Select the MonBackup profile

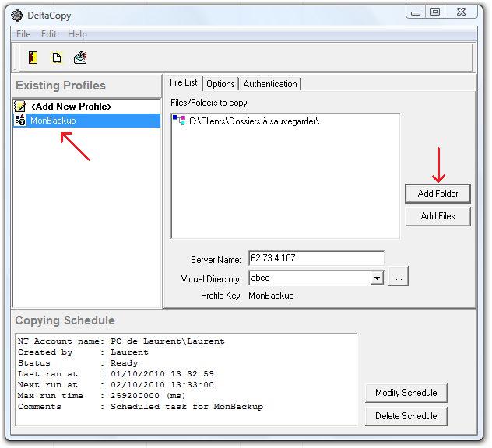pos(86,121)
